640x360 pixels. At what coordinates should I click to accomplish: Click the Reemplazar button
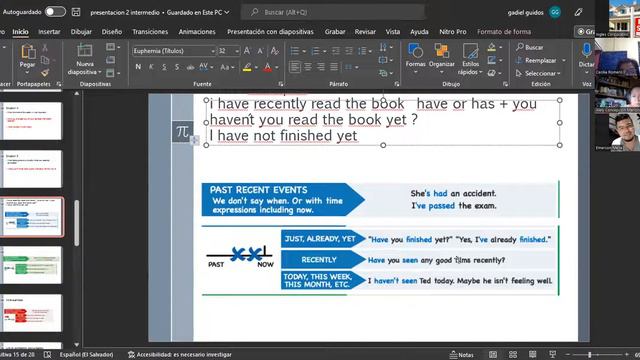tap(536, 60)
